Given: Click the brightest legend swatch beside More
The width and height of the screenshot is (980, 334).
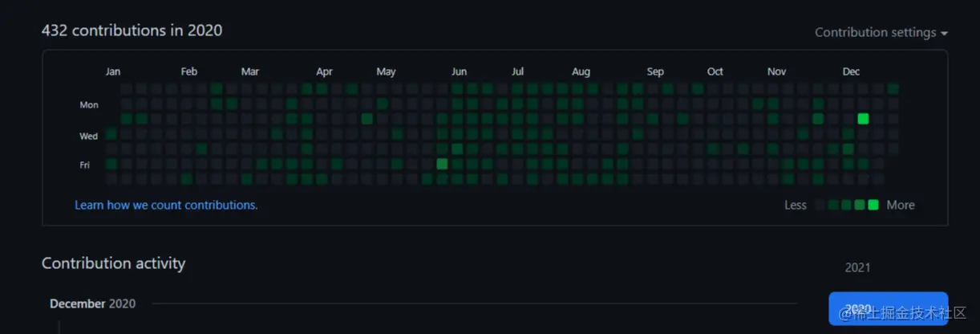Looking at the screenshot, I should (873, 205).
